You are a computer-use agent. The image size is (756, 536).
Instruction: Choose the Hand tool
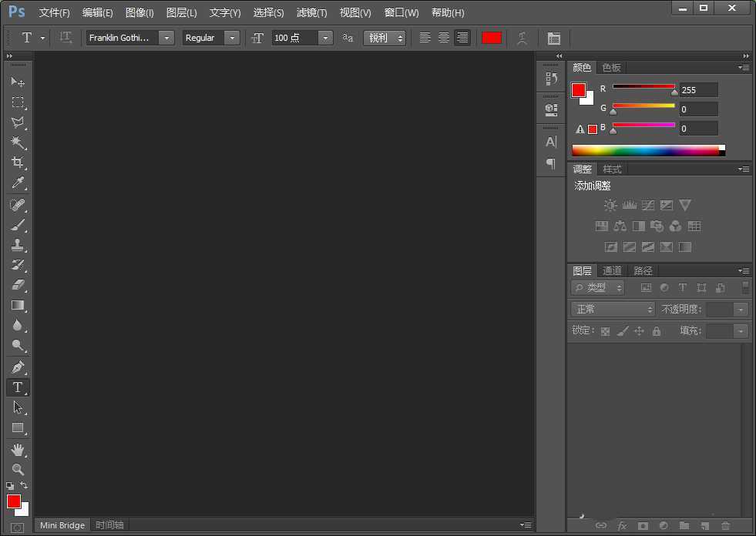pos(18,449)
